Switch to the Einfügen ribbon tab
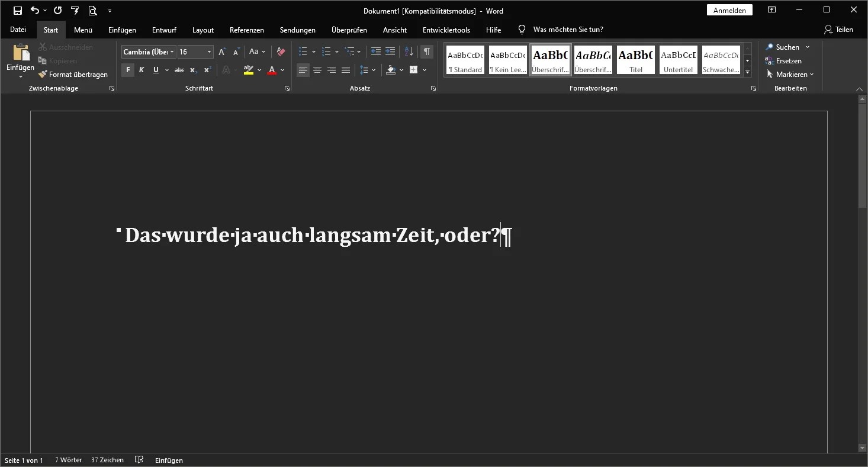868x467 pixels. click(x=122, y=30)
